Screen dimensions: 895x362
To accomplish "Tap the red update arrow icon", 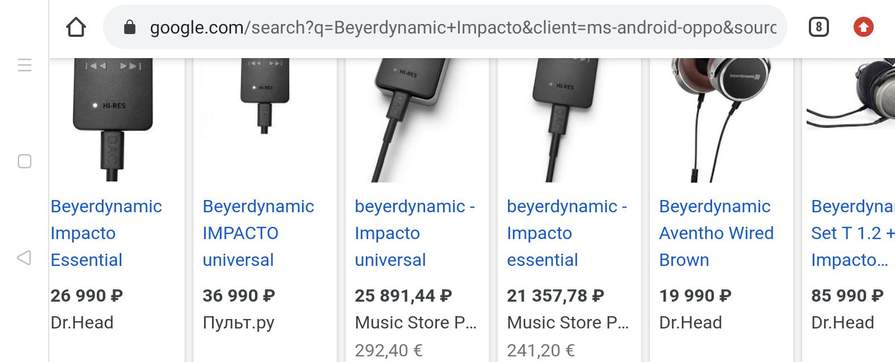I will tap(863, 27).
